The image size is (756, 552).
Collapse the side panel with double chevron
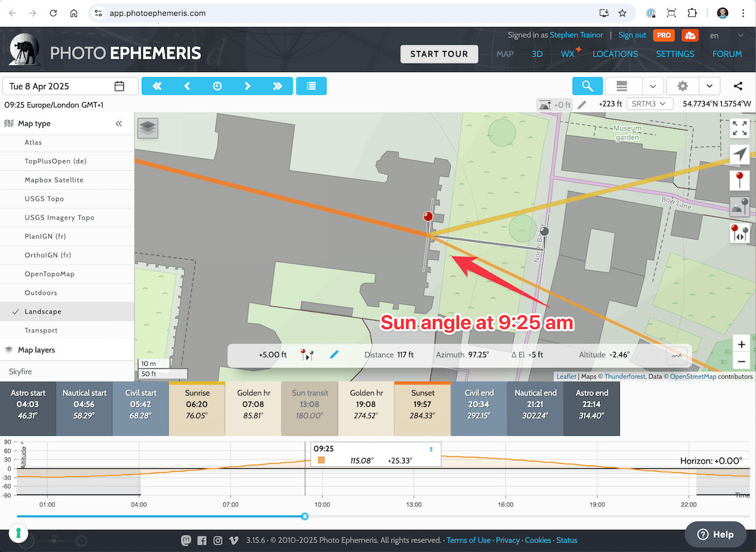point(119,123)
